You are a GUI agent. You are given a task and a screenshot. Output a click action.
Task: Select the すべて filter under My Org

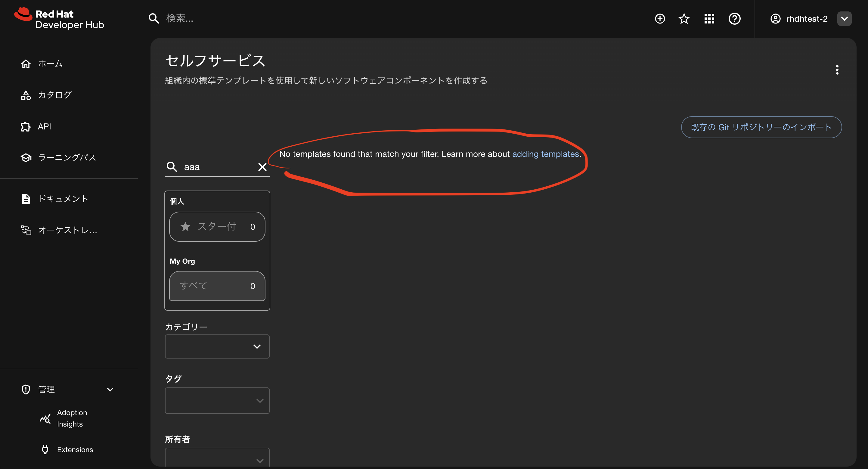[217, 286]
